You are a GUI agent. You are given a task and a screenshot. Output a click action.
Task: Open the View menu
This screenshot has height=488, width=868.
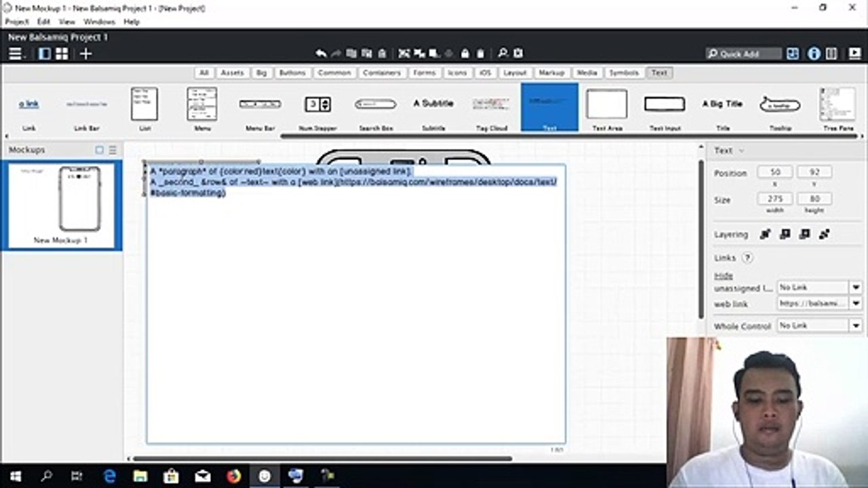pos(67,22)
